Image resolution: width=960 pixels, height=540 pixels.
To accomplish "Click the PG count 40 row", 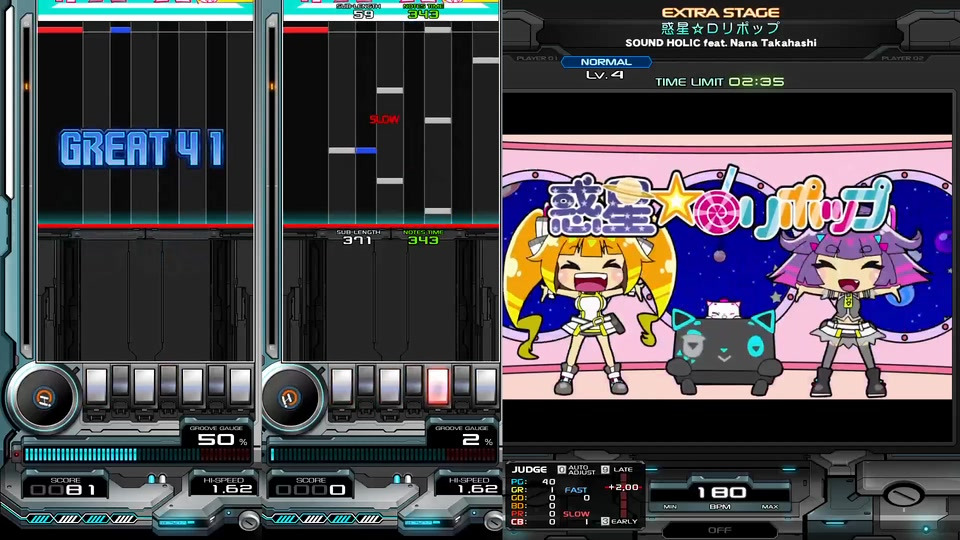I will [x=533, y=482].
